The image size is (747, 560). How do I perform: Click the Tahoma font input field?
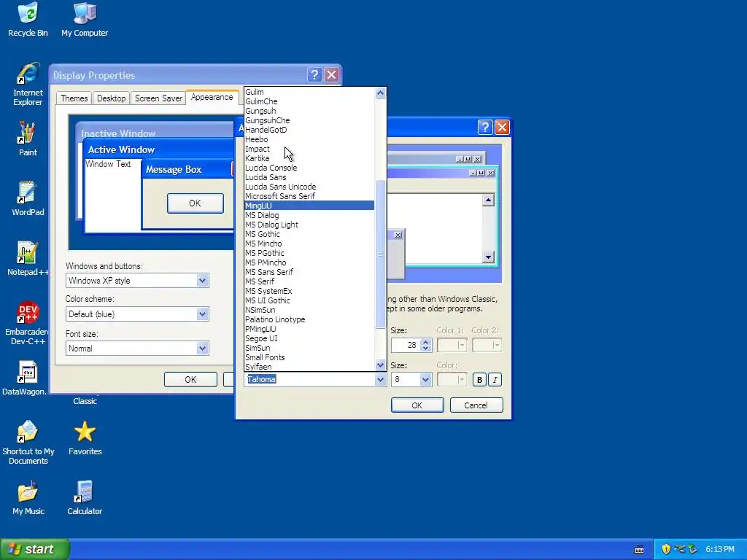click(309, 379)
